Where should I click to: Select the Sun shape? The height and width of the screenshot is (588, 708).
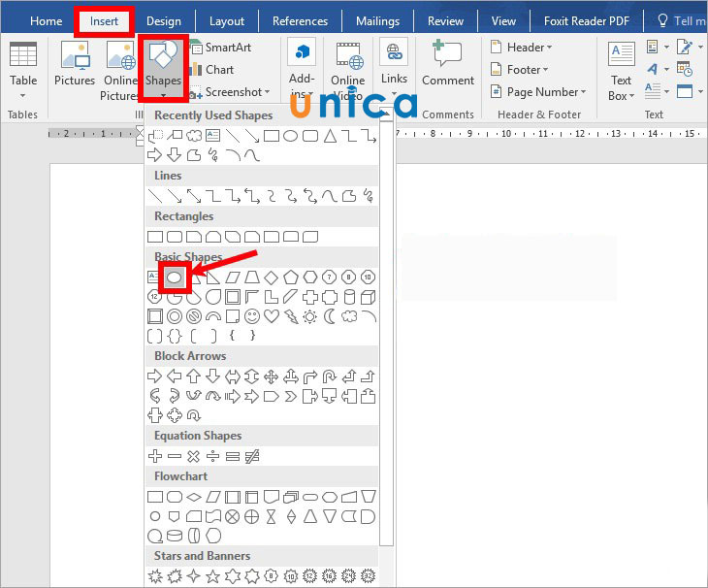tap(310, 316)
